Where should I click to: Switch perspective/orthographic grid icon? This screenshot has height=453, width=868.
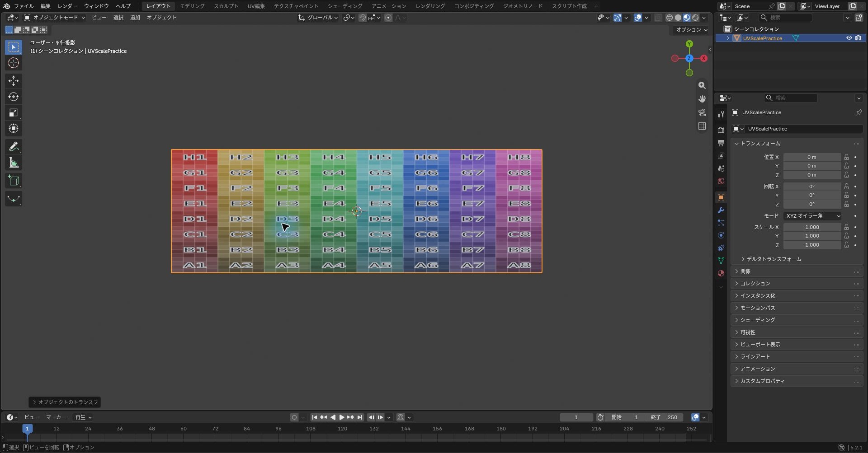(x=702, y=126)
